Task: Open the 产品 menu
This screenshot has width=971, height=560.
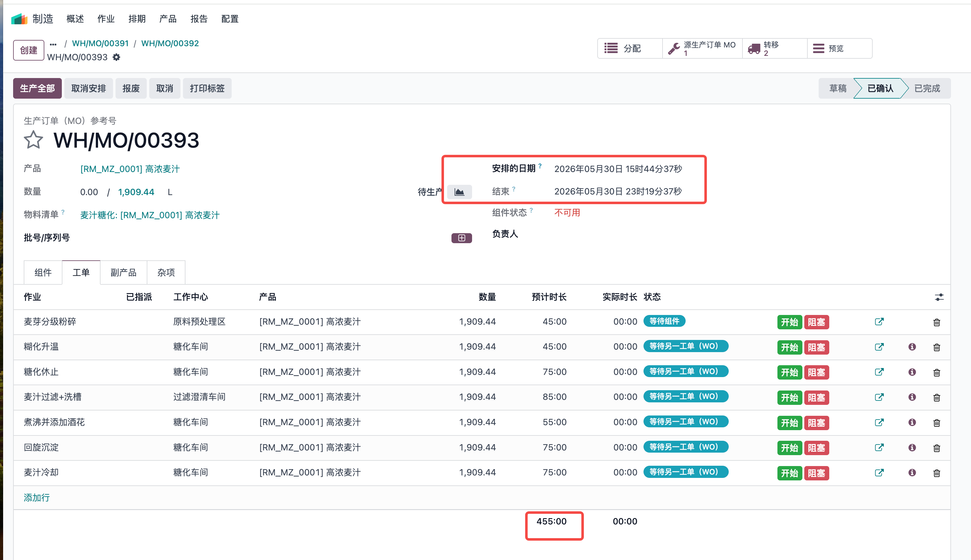Action: 168,19
